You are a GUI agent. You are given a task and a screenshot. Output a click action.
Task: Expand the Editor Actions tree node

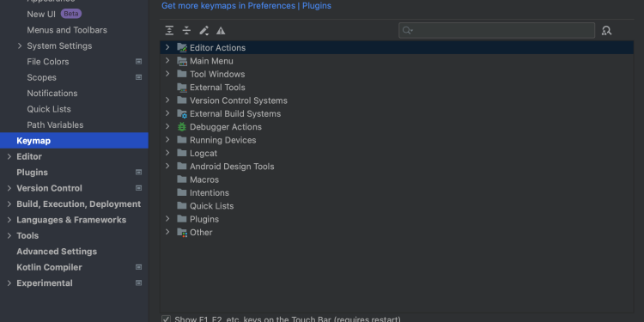167,47
